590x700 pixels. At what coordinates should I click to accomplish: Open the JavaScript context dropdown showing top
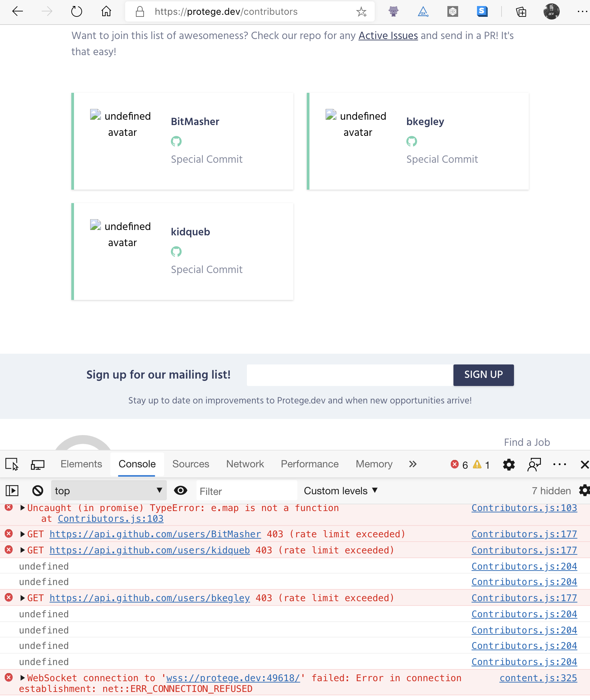click(x=108, y=491)
